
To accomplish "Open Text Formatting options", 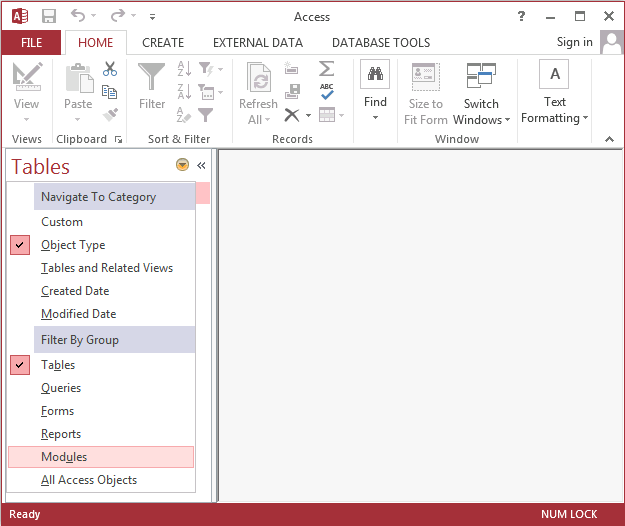I will pos(554,92).
